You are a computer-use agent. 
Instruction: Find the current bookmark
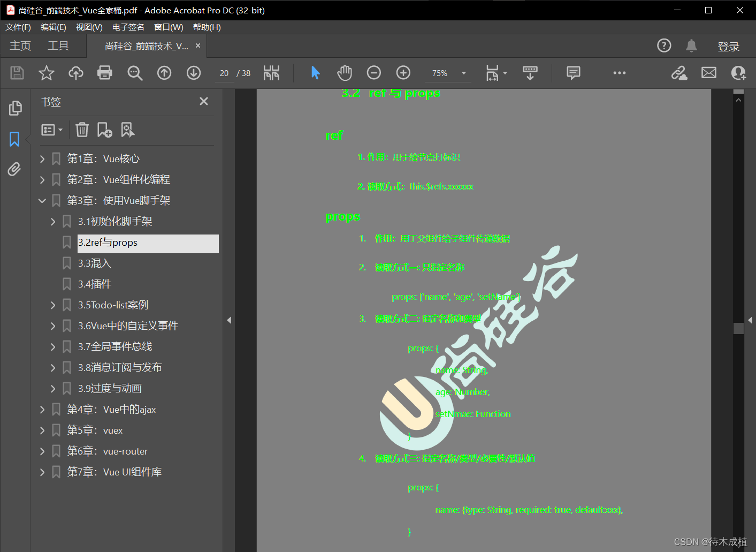coord(128,130)
